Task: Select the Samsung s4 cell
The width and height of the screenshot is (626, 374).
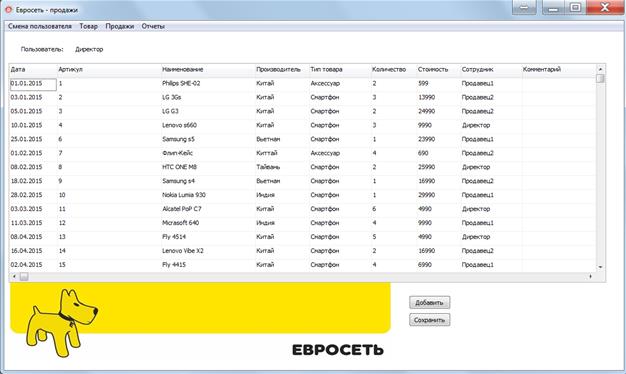Action: point(208,181)
